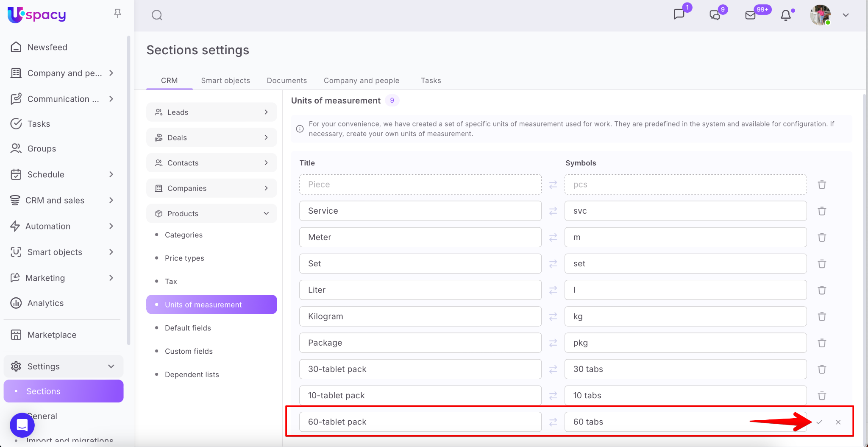Open the user profile dropdown arrow
Image resolution: width=868 pixels, height=447 pixels.
[846, 15]
